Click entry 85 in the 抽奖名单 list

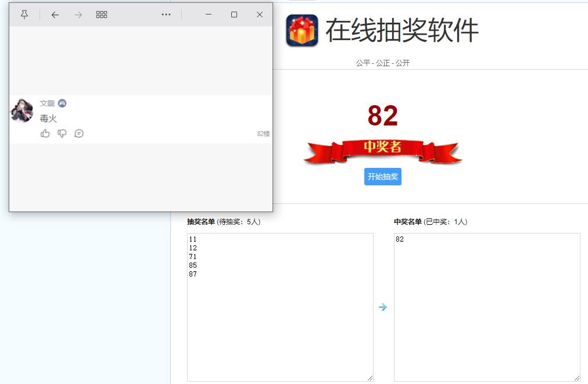[193, 265]
